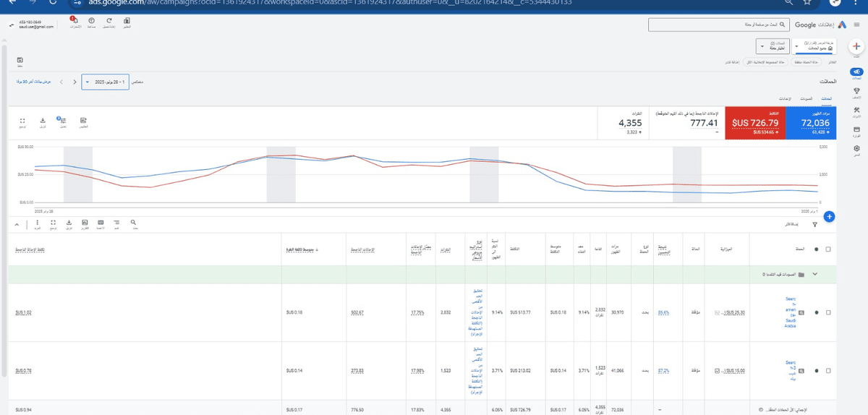Click the download icon above the chart
This screenshot has height=415, width=868.
(x=43, y=121)
